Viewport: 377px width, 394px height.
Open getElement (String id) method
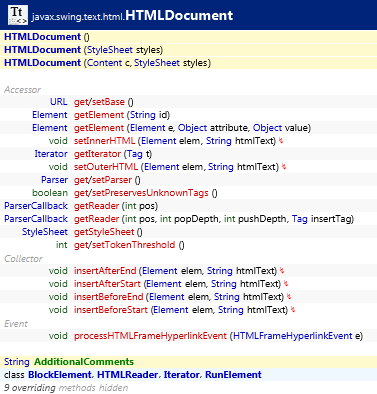[122, 115]
